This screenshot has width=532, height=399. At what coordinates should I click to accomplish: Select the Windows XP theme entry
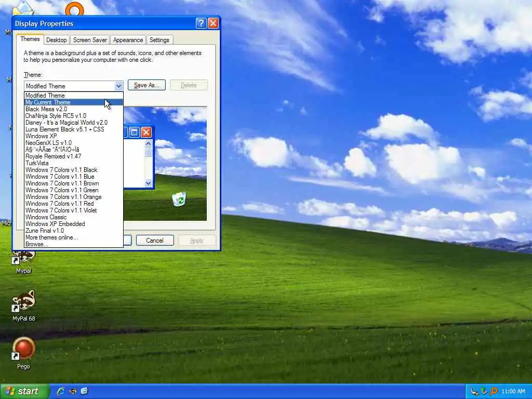tap(74, 136)
